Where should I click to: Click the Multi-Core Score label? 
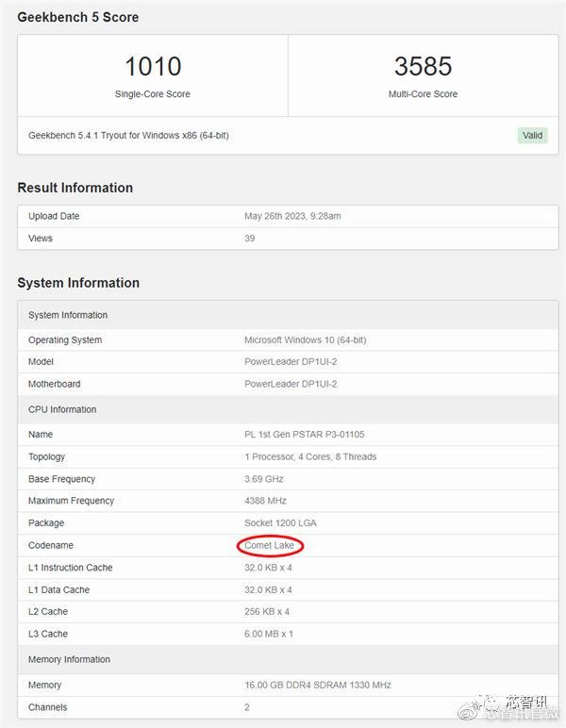tap(423, 94)
